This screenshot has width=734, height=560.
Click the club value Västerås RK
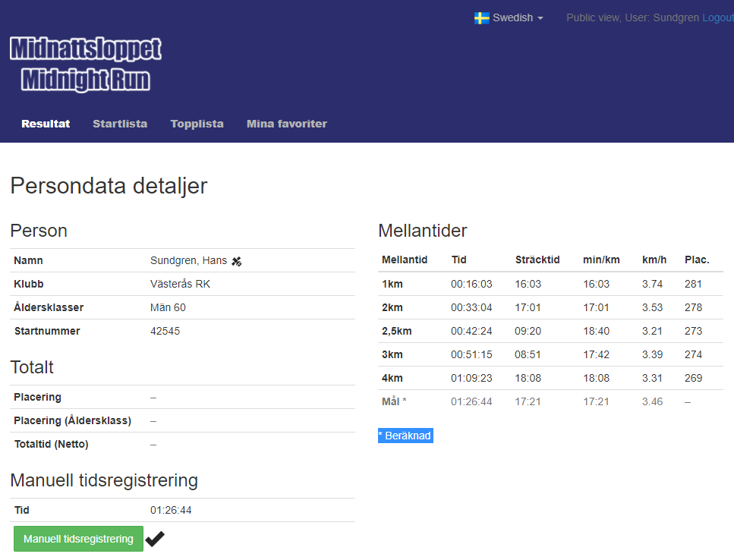180,284
